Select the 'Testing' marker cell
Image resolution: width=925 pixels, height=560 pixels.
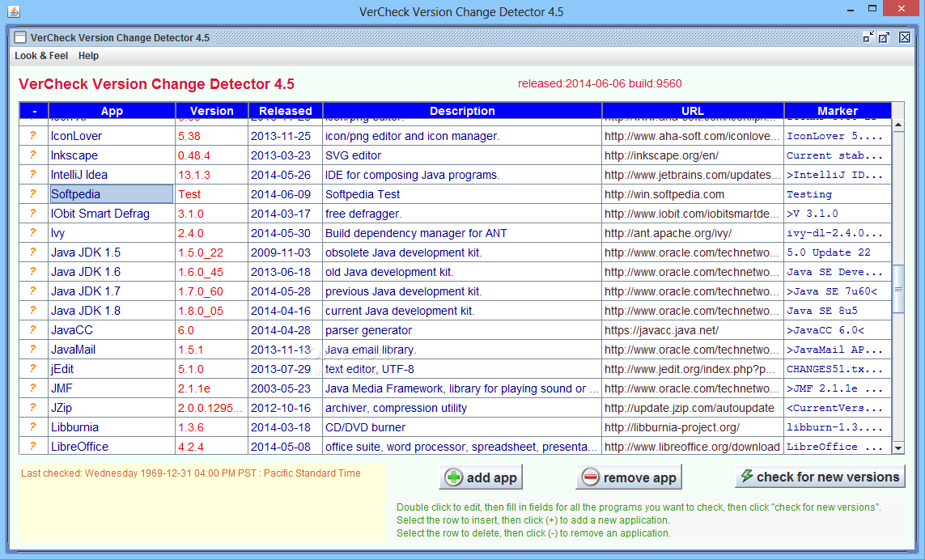pyautogui.click(x=838, y=194)
